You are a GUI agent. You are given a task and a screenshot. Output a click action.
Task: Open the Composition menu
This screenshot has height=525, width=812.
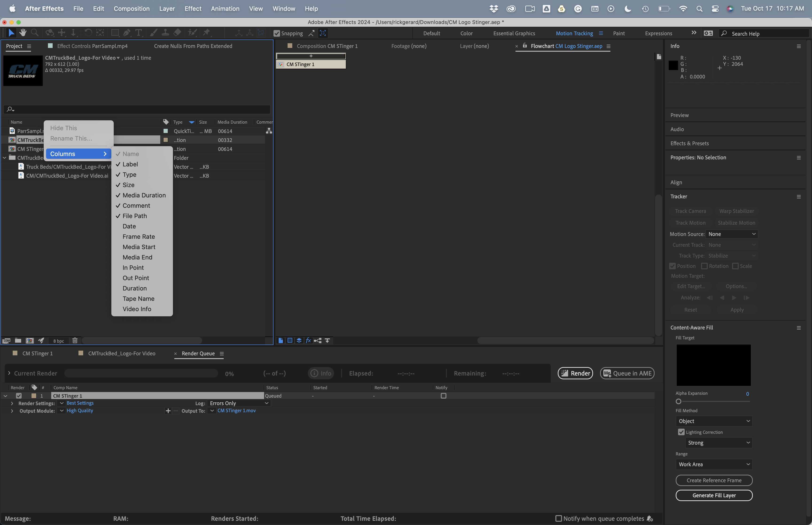132,8
